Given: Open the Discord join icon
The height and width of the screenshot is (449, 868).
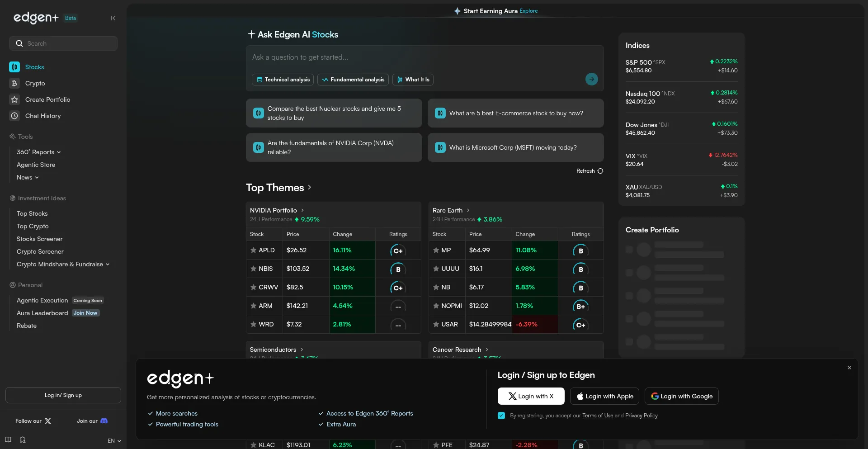Looking at the screenshot, I should pos(104,421).
